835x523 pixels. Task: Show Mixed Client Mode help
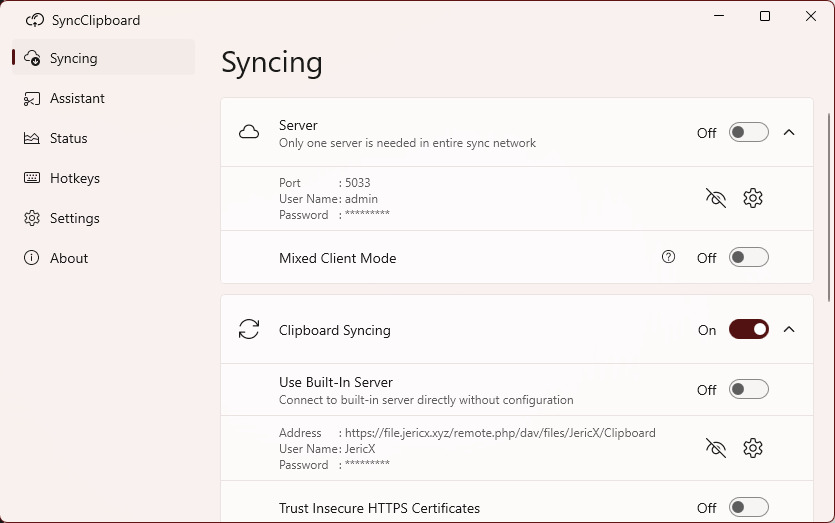coord(668,257)
